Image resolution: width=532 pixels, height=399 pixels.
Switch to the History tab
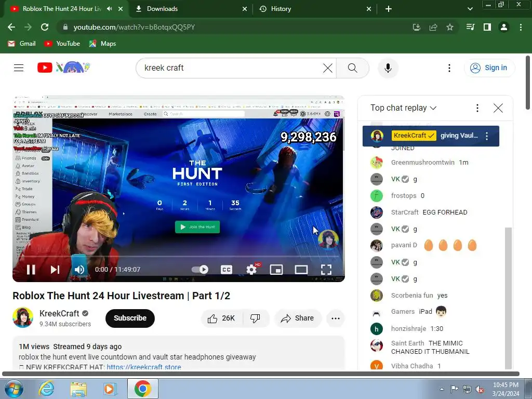315,9
